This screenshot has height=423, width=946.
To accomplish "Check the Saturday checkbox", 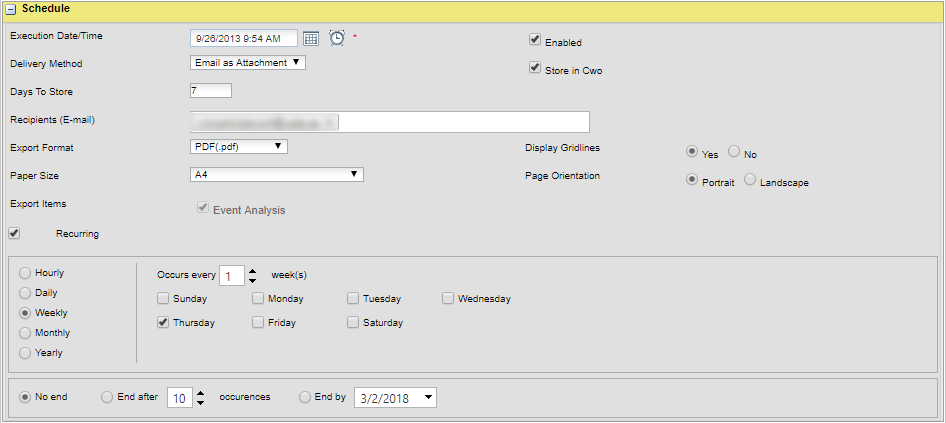I will pos(353,322).
